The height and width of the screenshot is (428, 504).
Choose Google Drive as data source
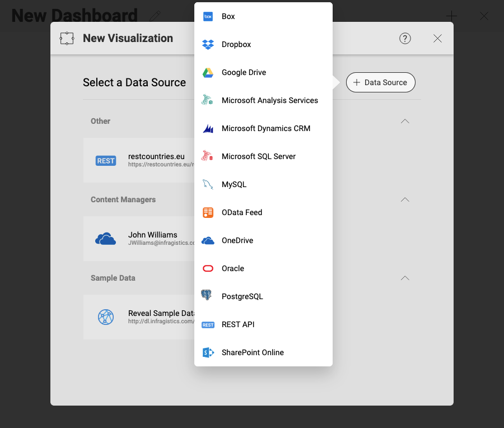tap(244, 72)
